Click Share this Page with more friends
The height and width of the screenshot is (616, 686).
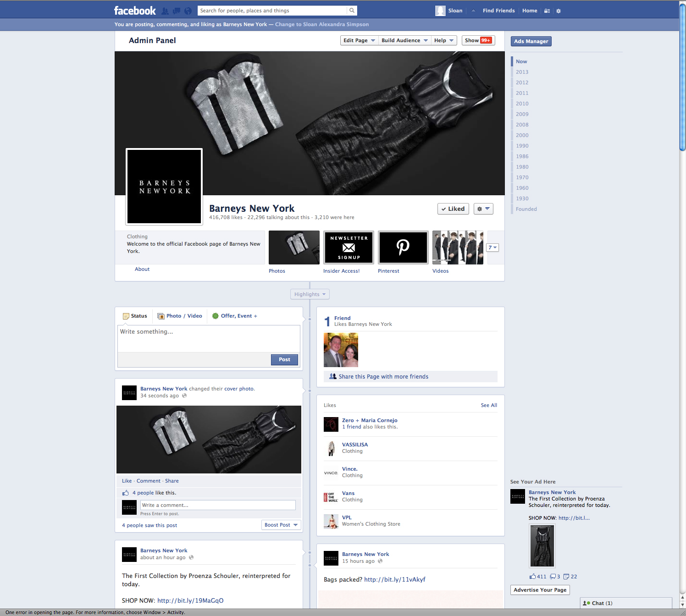(x=383, y=377)
